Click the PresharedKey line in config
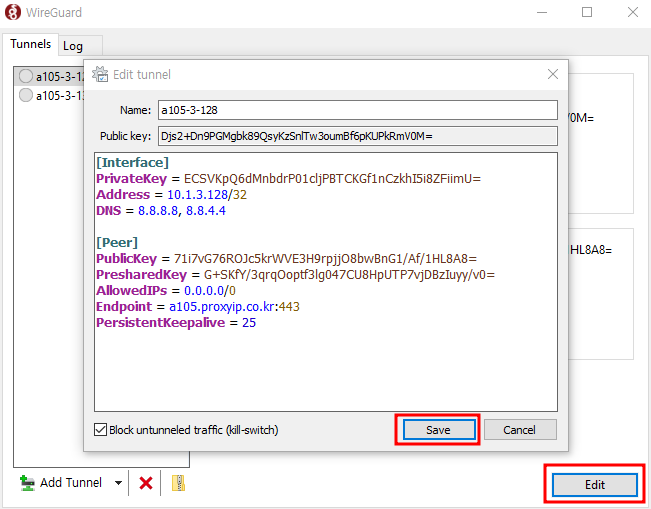The width and height of the screenshot is (651, 509). coord(295,275)
